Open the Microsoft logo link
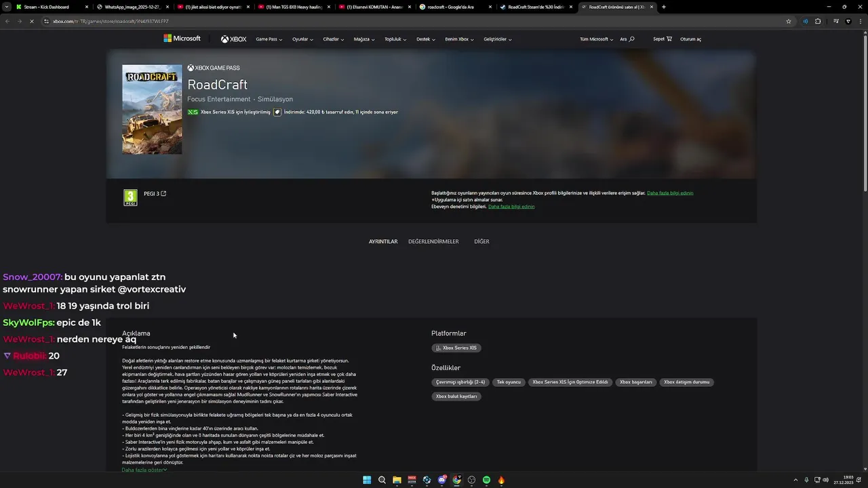The width and height of the screenshot is (868, 488). [x=182, y=39]
